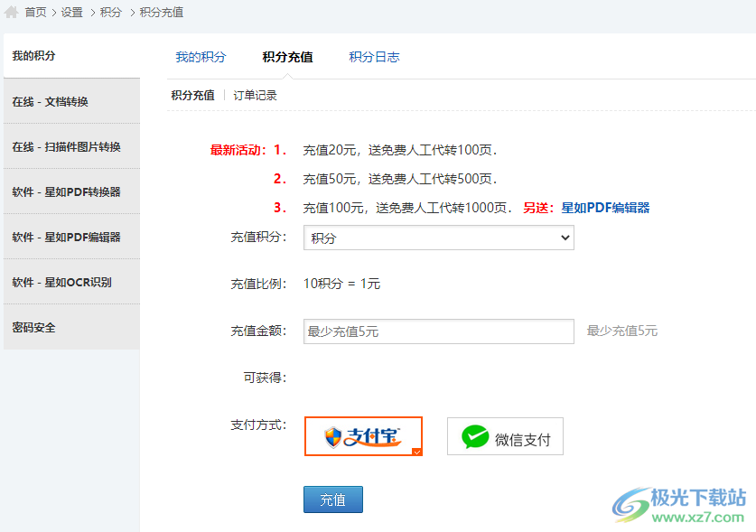Expand the 充值积分 dropdown
The width and height of the screenshot is (756, 532).
coord(439,238)
